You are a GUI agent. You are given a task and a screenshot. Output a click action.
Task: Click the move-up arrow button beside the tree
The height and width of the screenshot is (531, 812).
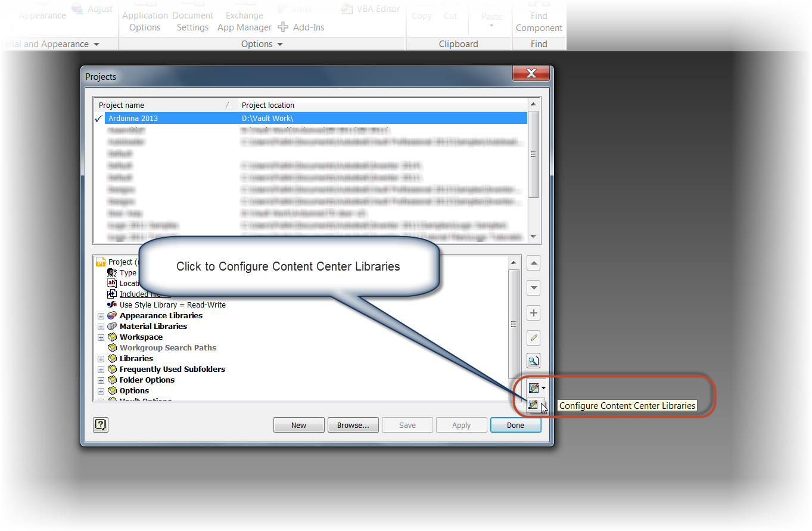point(534,263)
